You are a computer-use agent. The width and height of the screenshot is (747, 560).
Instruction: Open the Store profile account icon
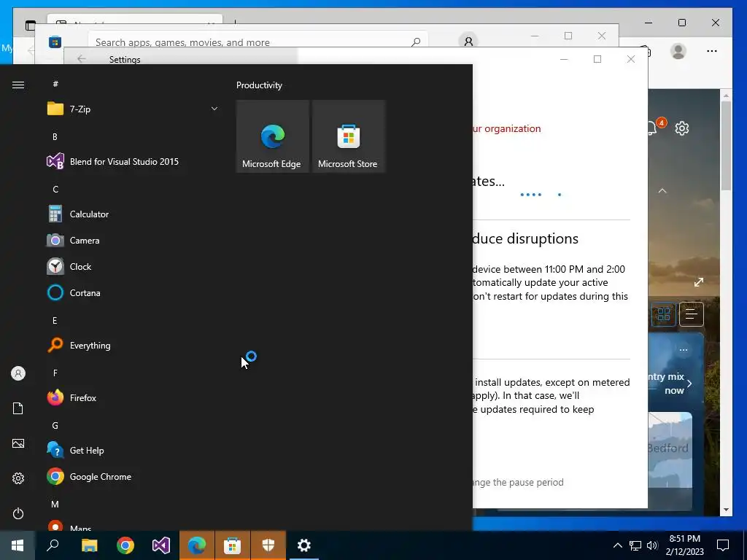468,42
